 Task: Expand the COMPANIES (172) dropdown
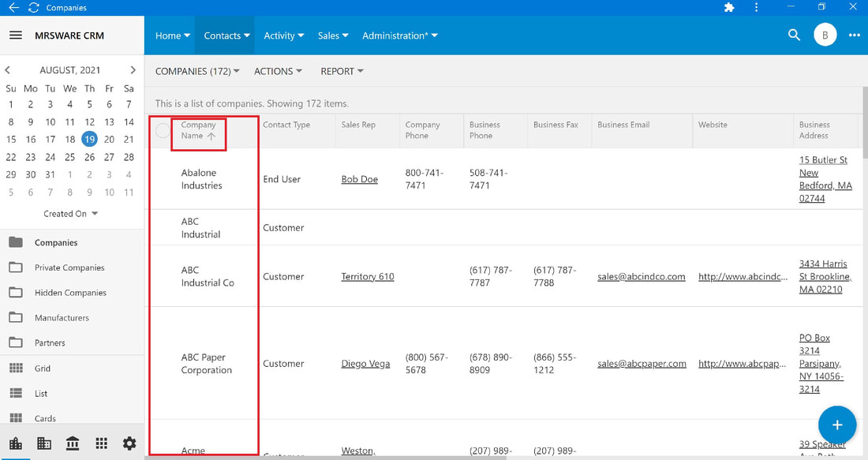pyautogui.click(x=197, y=72)
